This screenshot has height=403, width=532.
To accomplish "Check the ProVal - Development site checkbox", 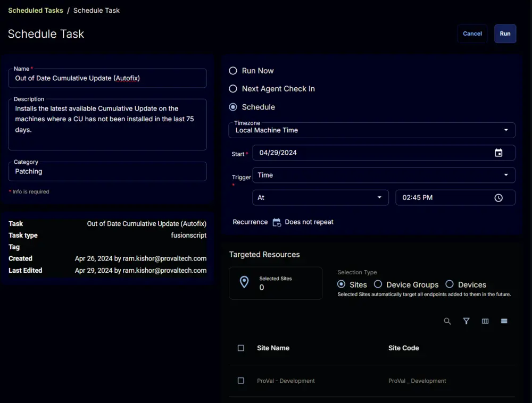I will coord(241,381).
